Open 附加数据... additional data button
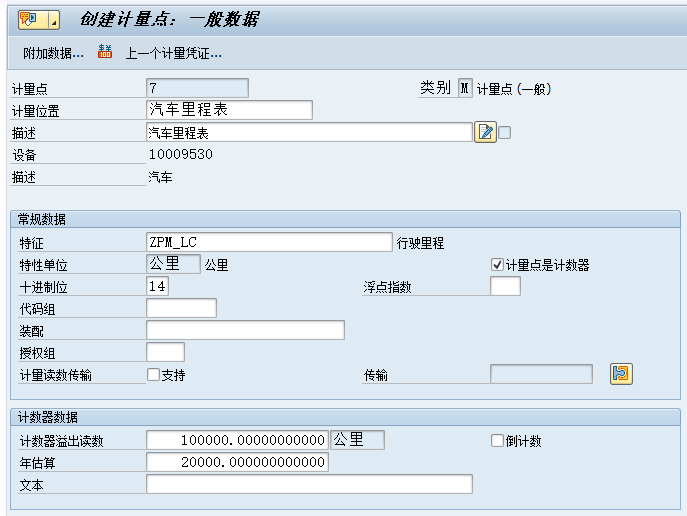This screenshot has height=516, width=687. click(x=53, y=53)
